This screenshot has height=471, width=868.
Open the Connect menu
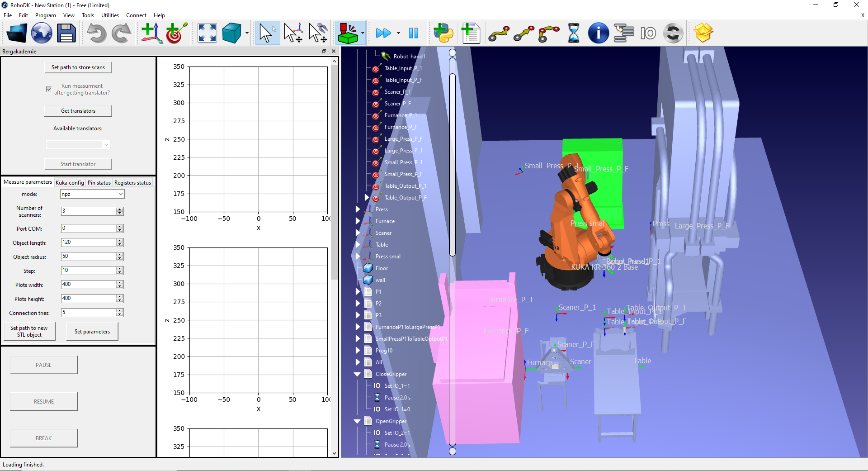tap(136, 15)
